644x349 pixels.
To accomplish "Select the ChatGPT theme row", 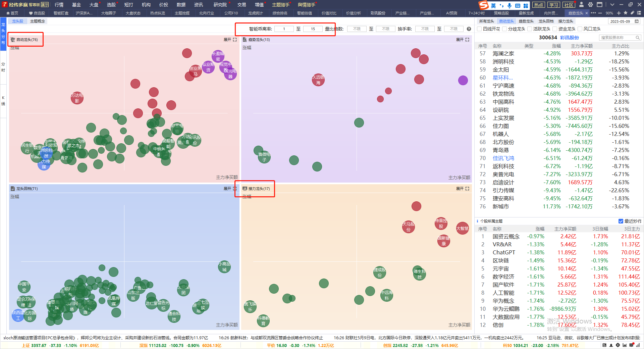I will [559, 252].
